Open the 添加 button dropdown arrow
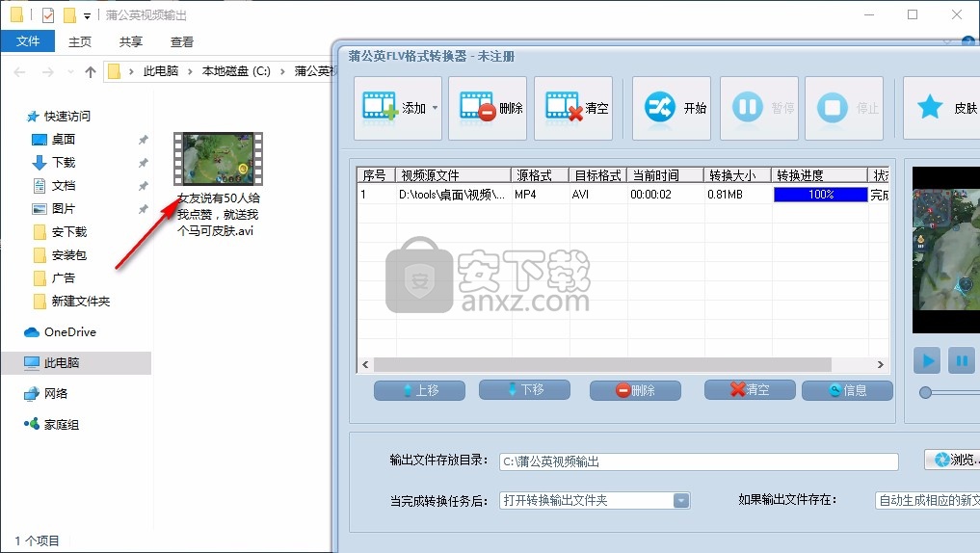Viewport: 980px width, 553px height. 435,108
